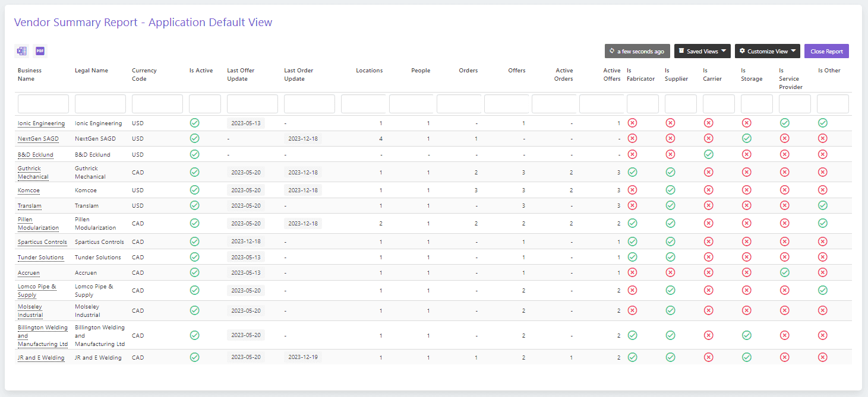Click the Locations filter field

pyautogui.click(x=364, y=104)
